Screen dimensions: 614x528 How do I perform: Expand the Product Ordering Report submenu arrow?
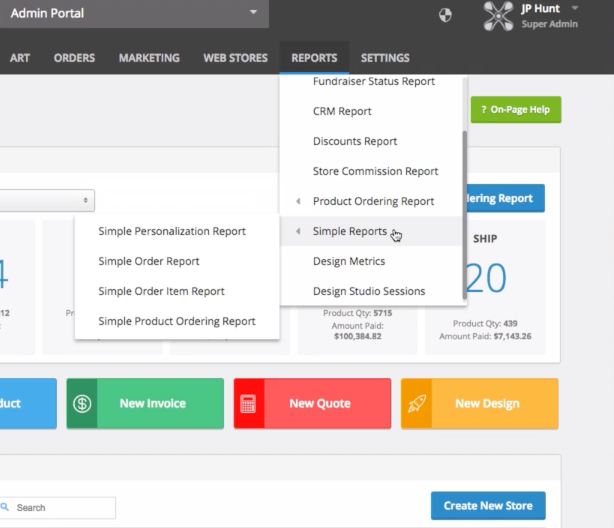(x=298, y=201)
